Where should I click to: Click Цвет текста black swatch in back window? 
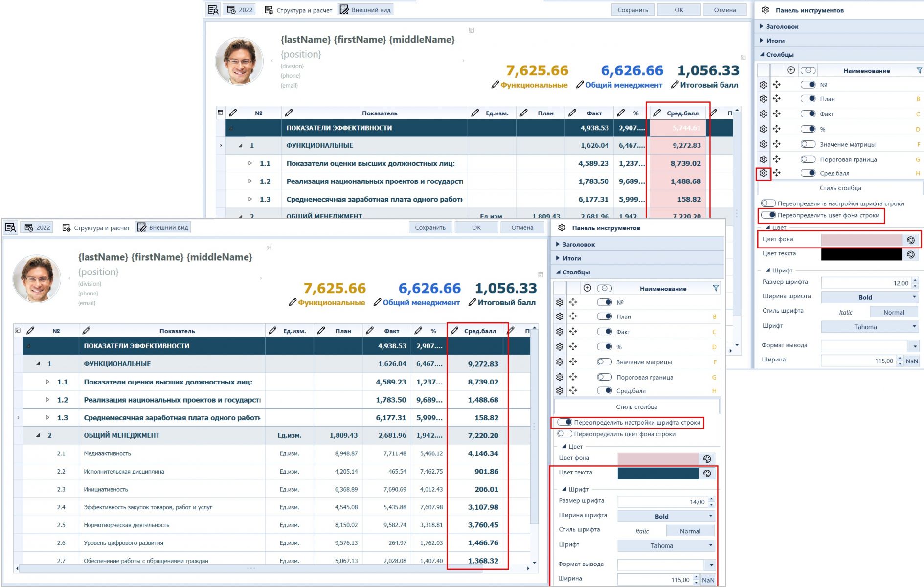coord(861,254)
